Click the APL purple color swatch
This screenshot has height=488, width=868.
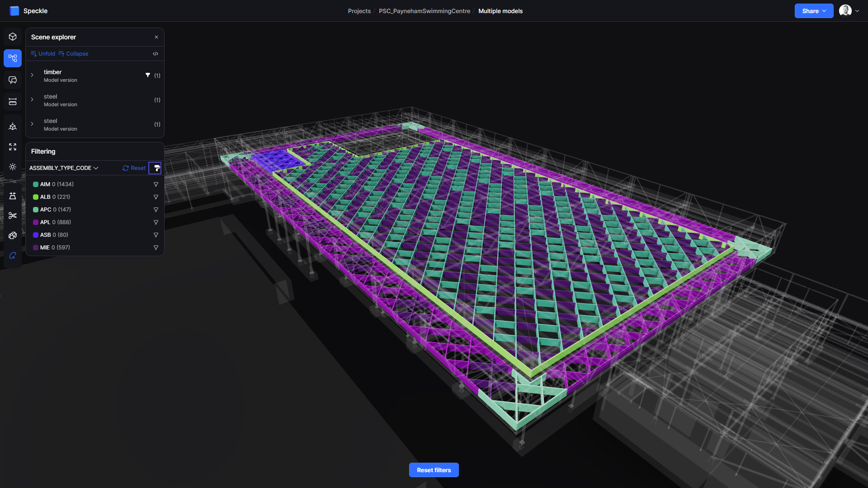36,222
